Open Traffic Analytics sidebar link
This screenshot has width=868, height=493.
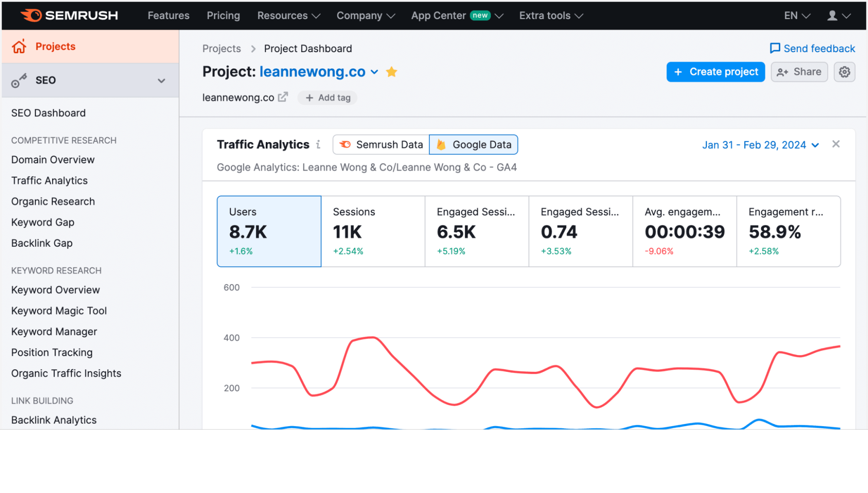49,181
